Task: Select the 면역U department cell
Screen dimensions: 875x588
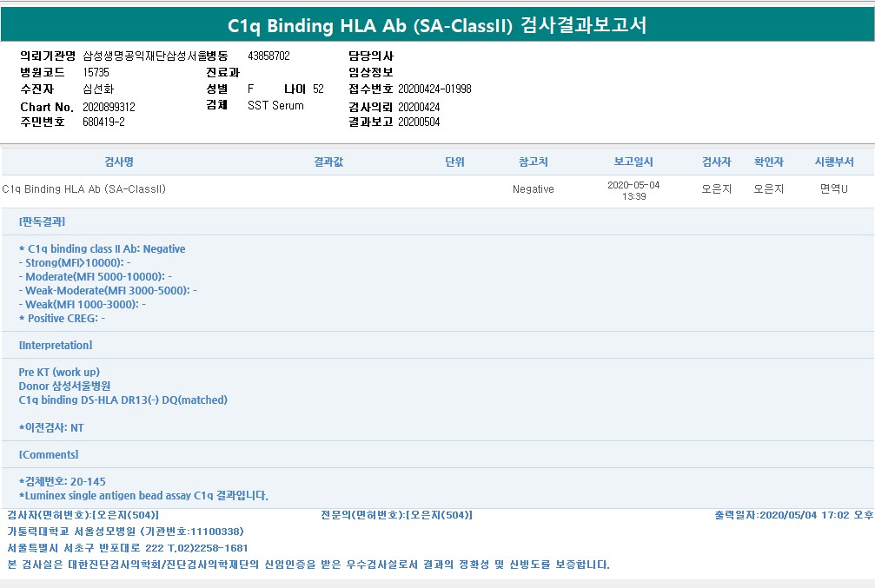Action: point(834,189)
